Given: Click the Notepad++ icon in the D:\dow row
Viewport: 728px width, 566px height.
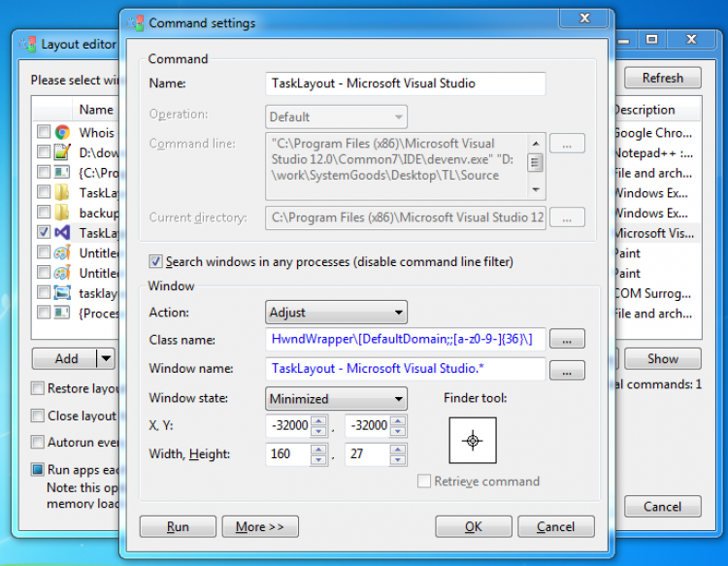Looking at the screenshot, I should point(62,152).
